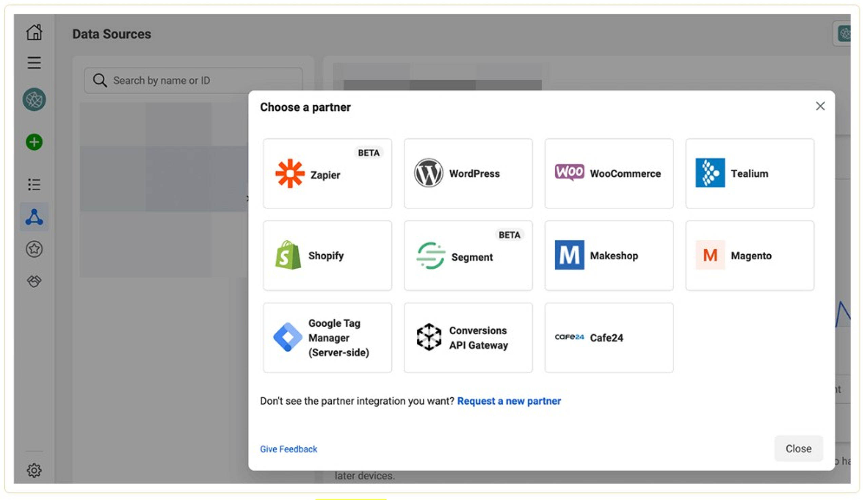The image size is (868, 500).
Task: Follow the Request a new partner link
Action: pyautogui.click(x=509, y=401)
